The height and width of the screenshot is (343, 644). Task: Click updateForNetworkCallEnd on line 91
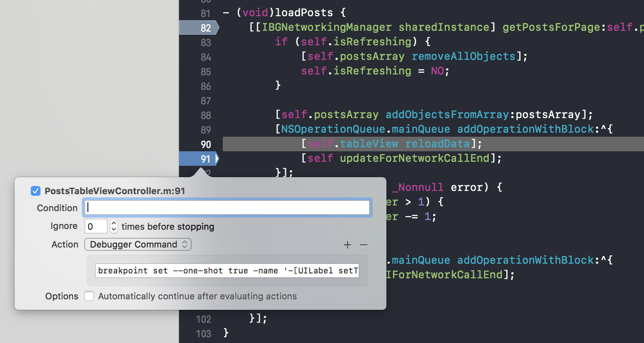click(x=415, y=158)
